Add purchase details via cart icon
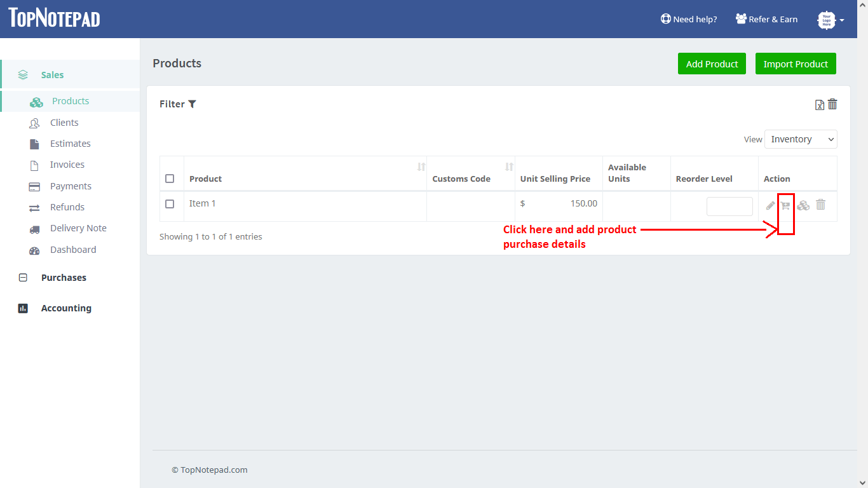 pos(785,205)
